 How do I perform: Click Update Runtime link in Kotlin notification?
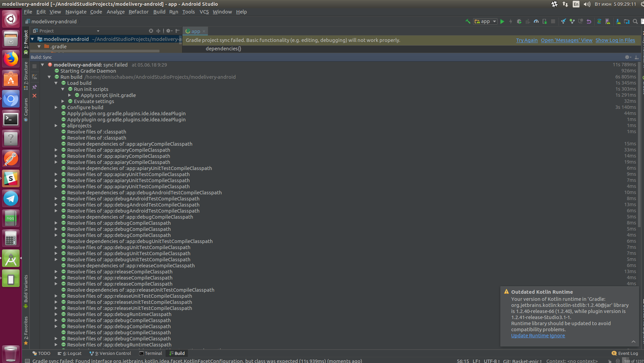point(530,335)
